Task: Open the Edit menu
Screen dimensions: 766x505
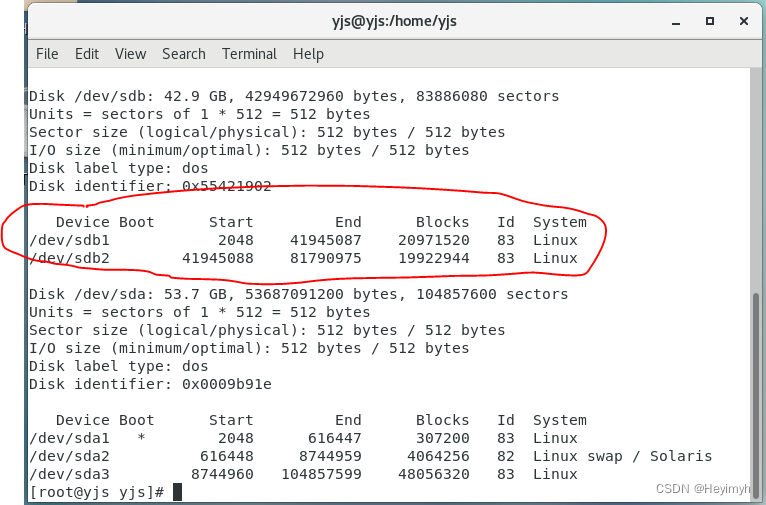Action: (86, 54)
